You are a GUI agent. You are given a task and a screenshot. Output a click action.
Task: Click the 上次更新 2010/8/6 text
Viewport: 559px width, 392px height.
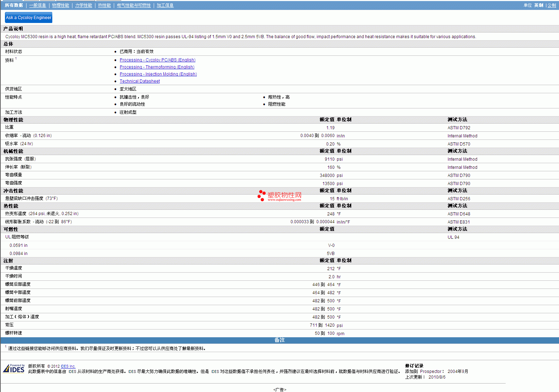[425, 377]
